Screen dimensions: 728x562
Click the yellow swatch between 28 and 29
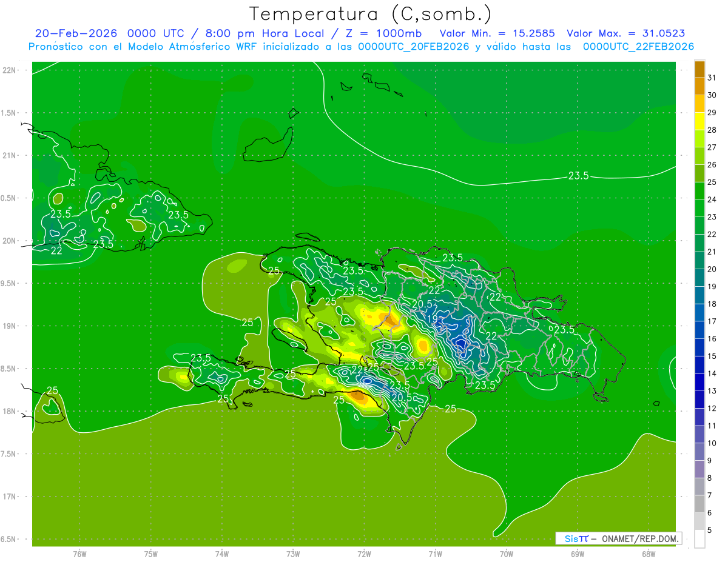tap(699, 121)
